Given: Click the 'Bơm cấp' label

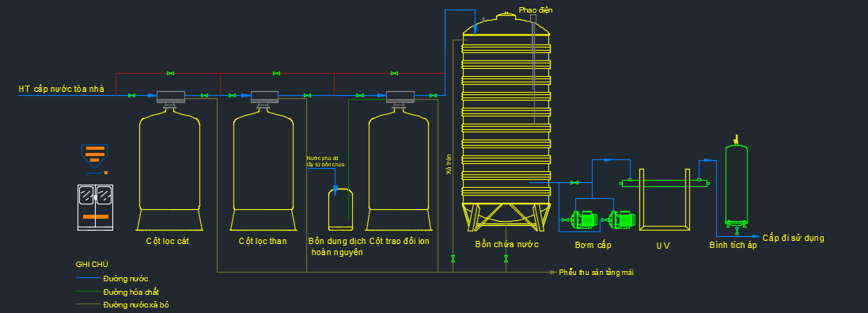Looking at the screenshot, I should pos(593,245).
